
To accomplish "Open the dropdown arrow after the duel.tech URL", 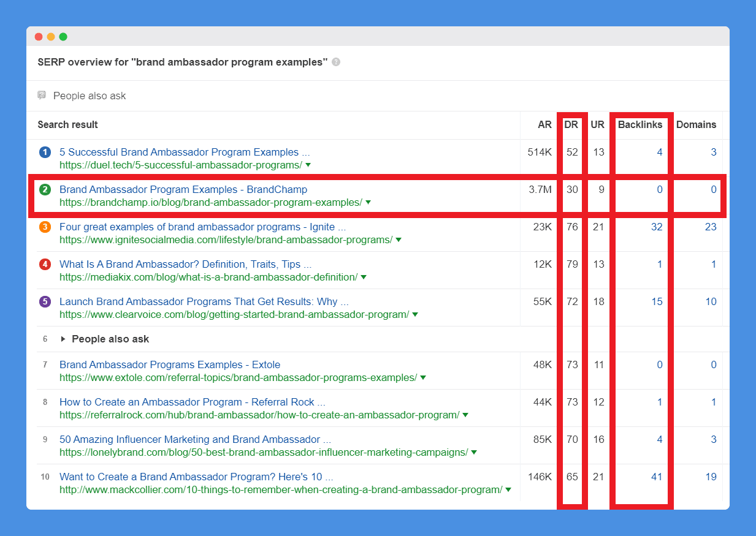I will point(308,165).
